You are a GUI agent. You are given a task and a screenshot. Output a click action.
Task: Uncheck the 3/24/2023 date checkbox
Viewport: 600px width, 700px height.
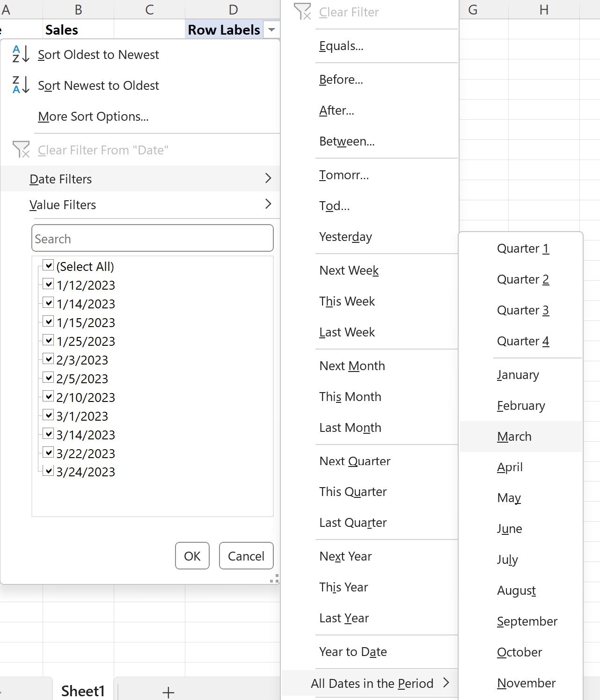(48, 471)
